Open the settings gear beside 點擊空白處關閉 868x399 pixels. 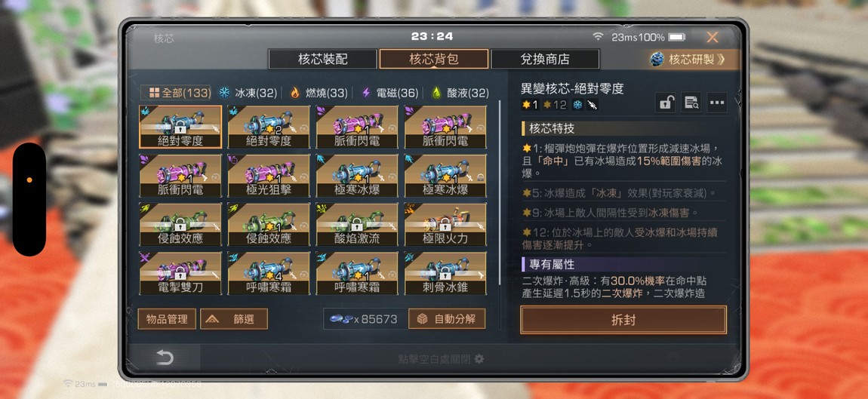(479, 359)
